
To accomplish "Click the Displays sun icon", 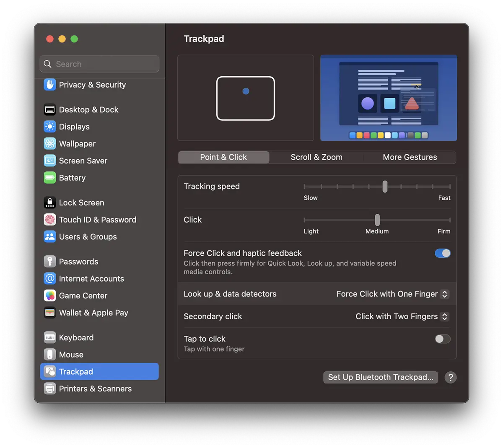I will (49, 127).
